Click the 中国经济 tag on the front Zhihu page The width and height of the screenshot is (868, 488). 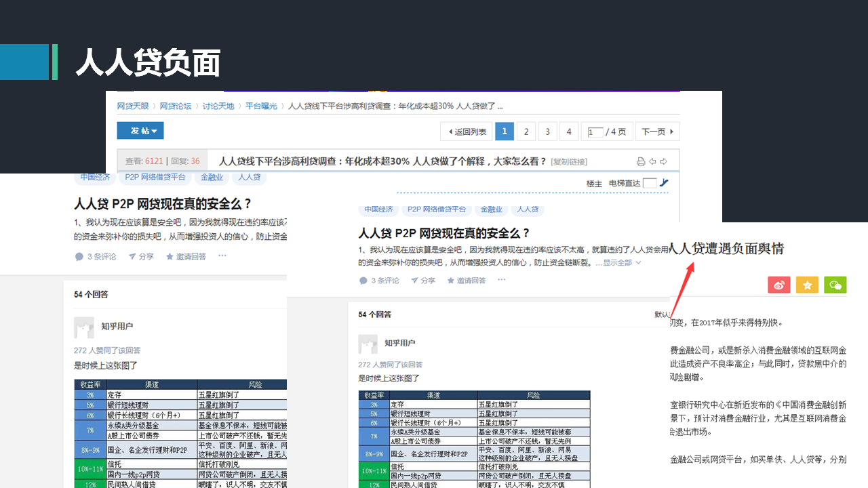[x=380, y=209]
